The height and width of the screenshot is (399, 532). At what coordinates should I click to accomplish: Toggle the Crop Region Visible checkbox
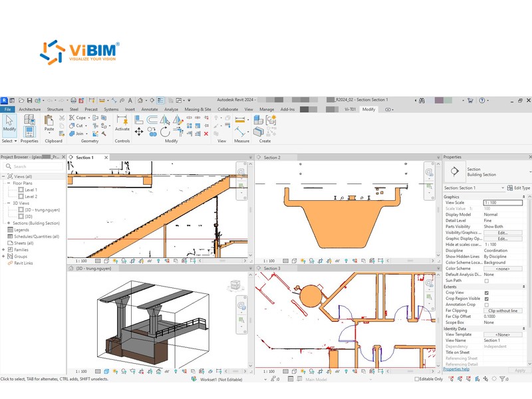[x=487, y=299]
